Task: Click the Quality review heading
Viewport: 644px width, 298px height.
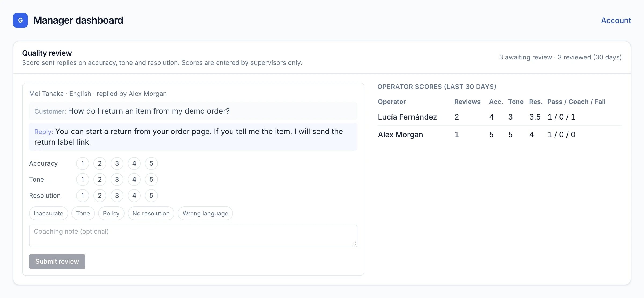Action: pos(47,53)
